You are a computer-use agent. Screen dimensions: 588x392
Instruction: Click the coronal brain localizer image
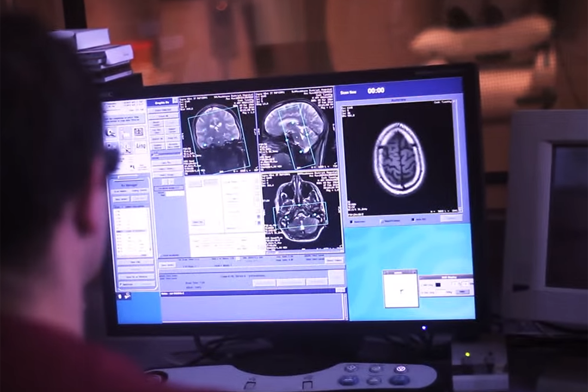218,131
